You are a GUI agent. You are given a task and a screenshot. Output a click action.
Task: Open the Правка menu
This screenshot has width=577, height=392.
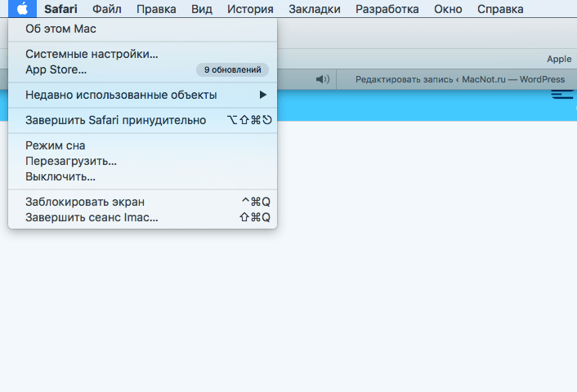pyautogui.click(x=156, y=9)
